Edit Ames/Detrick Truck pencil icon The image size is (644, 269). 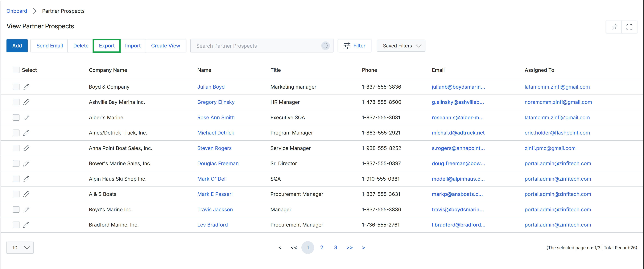[x=26, y=133]
